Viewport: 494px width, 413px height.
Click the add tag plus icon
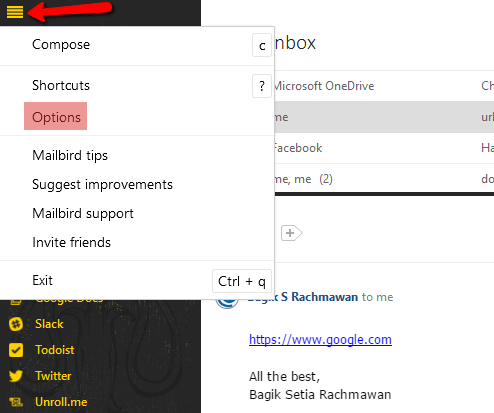click(291, 233)
